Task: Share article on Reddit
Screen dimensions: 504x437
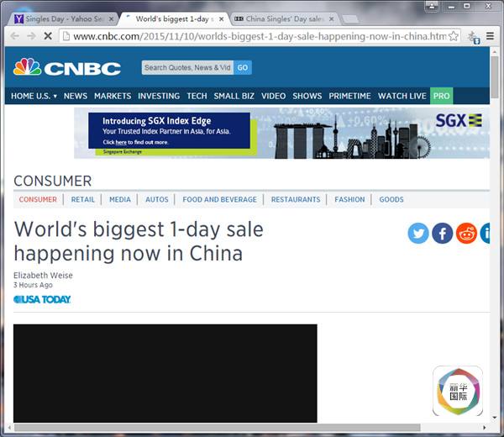Action: click(466, 234)
